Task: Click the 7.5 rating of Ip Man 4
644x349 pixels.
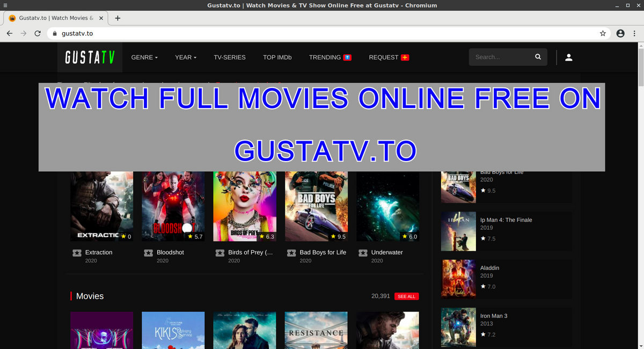Action: tap(488, 239)
